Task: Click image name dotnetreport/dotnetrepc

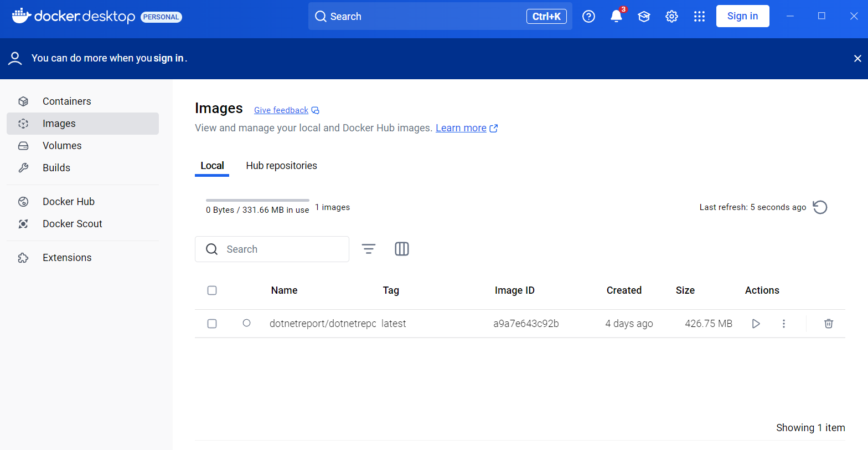Action: (x=323, y=324)
